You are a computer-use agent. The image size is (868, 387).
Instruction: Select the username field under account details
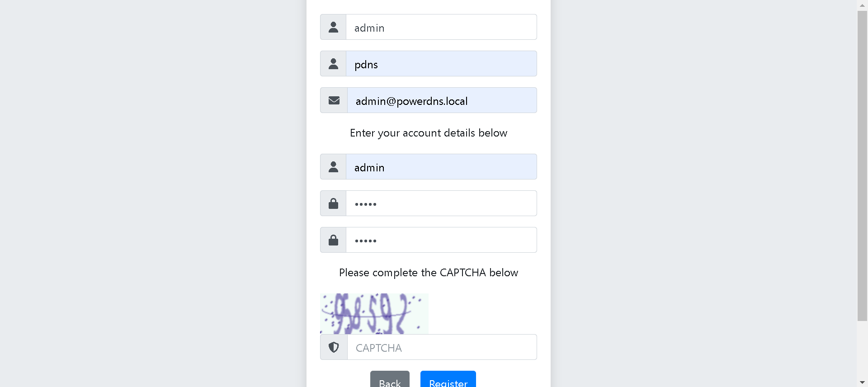coord(441,167)
